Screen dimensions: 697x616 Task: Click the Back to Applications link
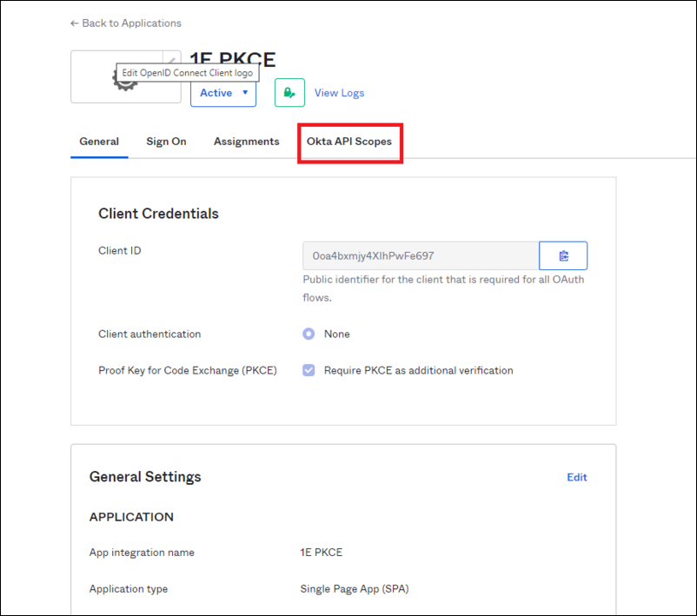(x=126, y=23)
